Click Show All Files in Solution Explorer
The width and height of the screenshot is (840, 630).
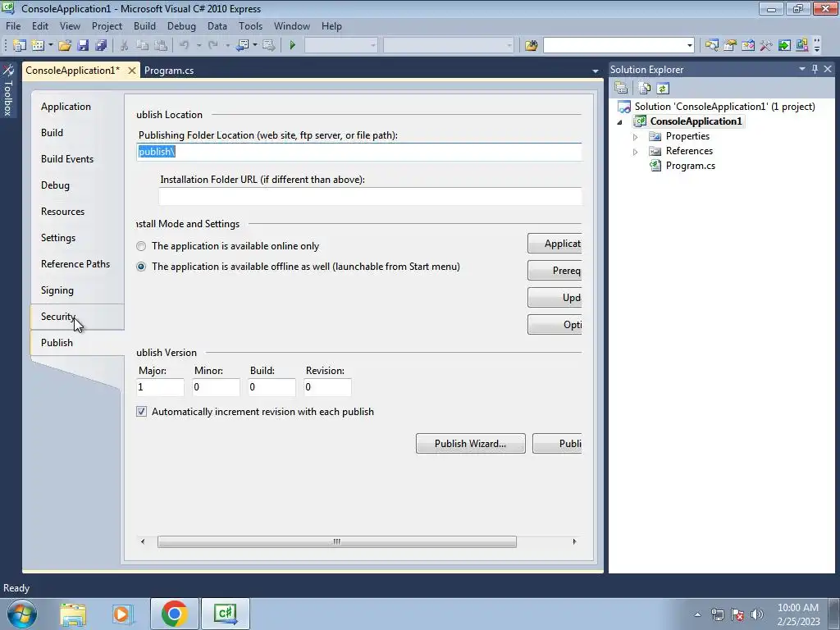click(x=645, y=88)
